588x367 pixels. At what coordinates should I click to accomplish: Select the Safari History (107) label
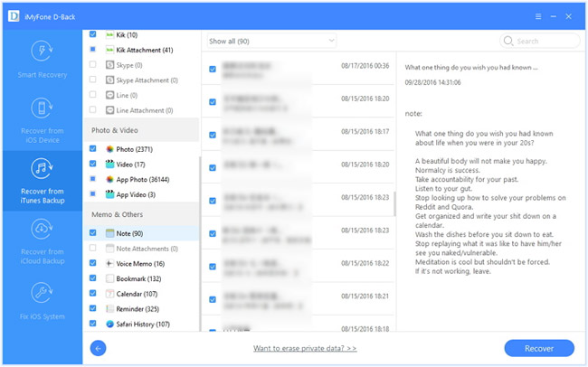coord(143,325)
